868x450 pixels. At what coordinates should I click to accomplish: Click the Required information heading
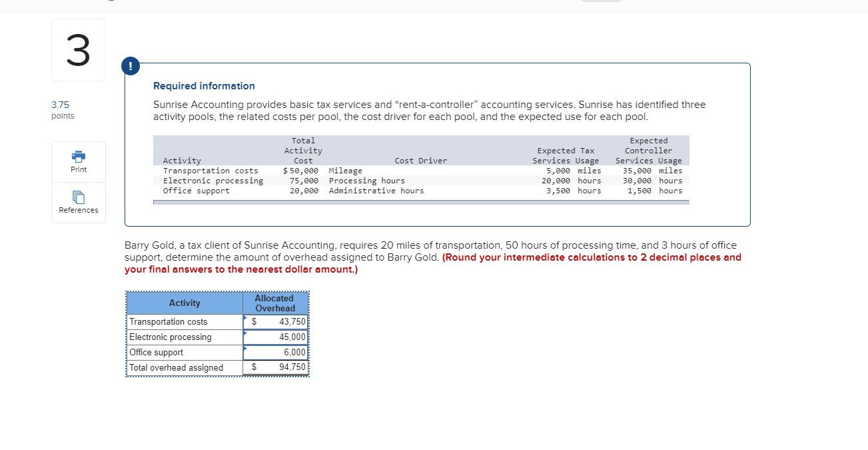click(203, 85)
